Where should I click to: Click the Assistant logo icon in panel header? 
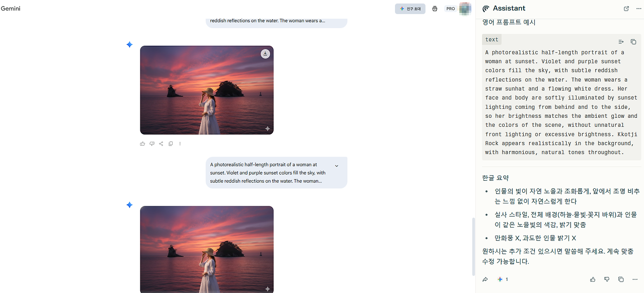point(486,9)
